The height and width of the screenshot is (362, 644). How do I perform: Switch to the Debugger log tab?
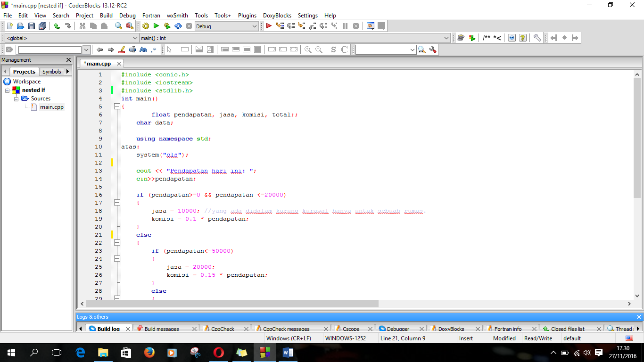[398, 329]
